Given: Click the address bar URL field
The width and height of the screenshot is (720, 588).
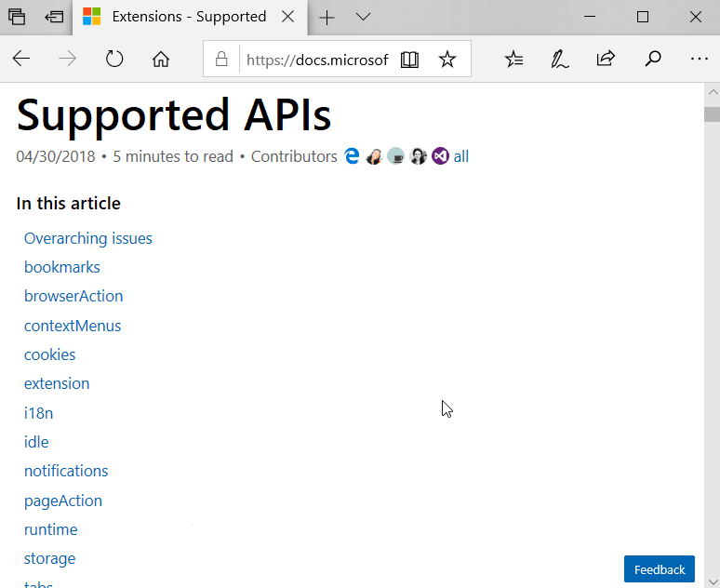Looking at the screenshot, I should (316, 60).
